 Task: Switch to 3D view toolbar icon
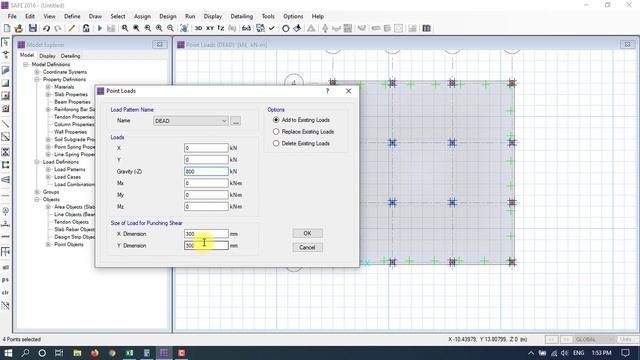(x=198, y=28)
